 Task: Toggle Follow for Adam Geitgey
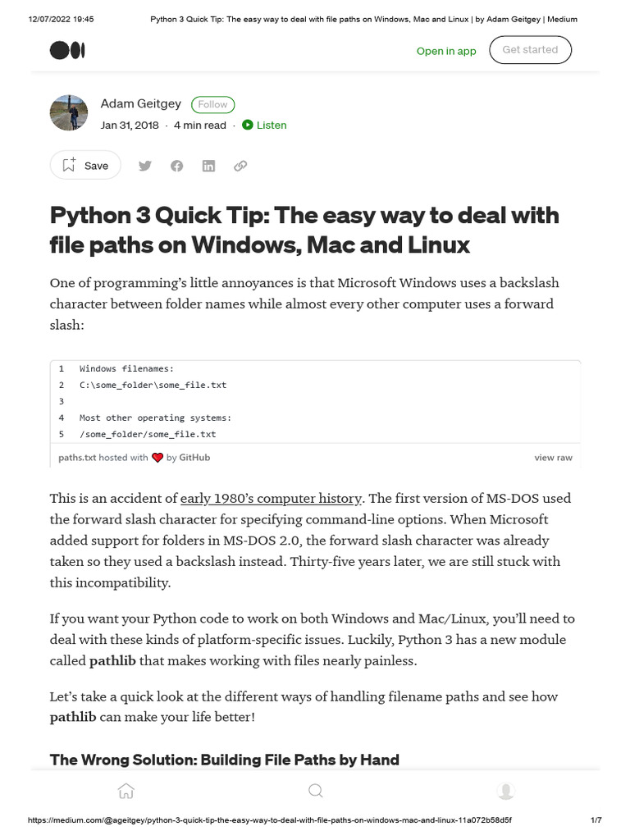pos(212,104)
